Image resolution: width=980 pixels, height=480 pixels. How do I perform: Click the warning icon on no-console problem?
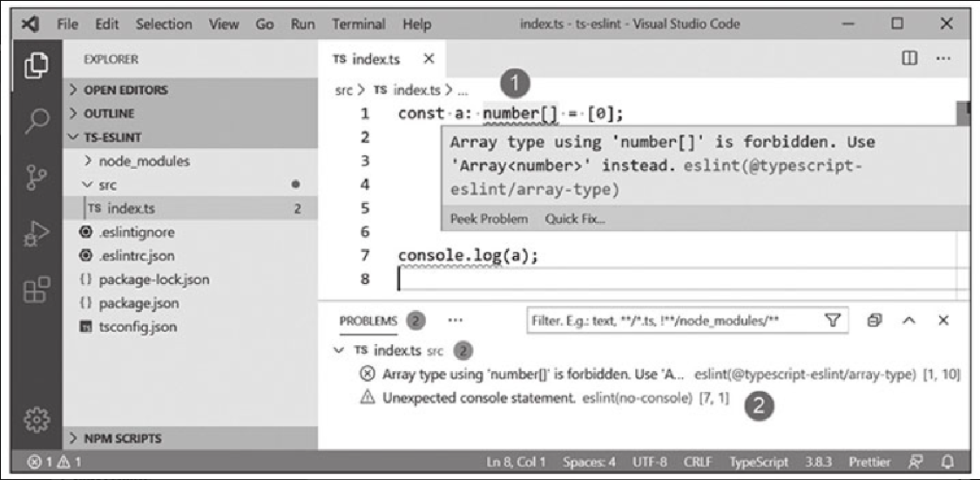tap(368, 397)
